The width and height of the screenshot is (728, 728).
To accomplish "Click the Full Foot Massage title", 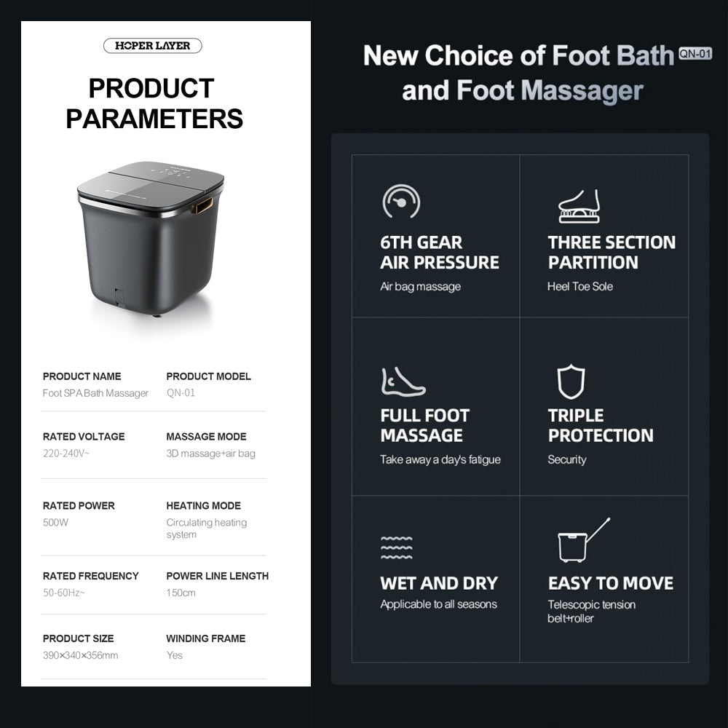I will click(x=425, y=425).
